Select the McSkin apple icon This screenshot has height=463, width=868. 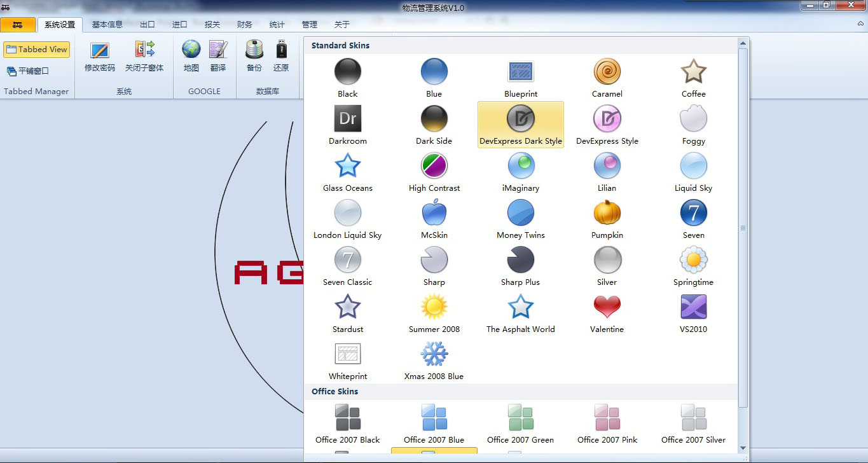tap(434, 213)
